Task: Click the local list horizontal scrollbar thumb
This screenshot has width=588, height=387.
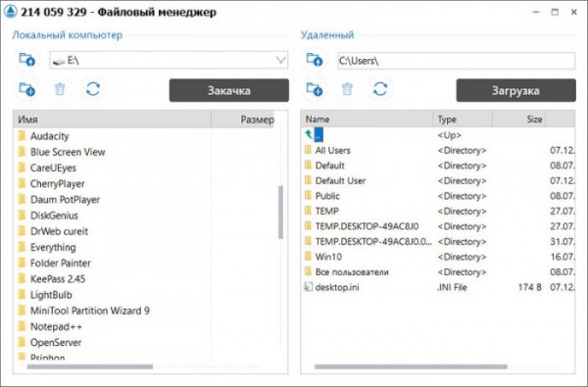Action: click(x=90, y=366)
